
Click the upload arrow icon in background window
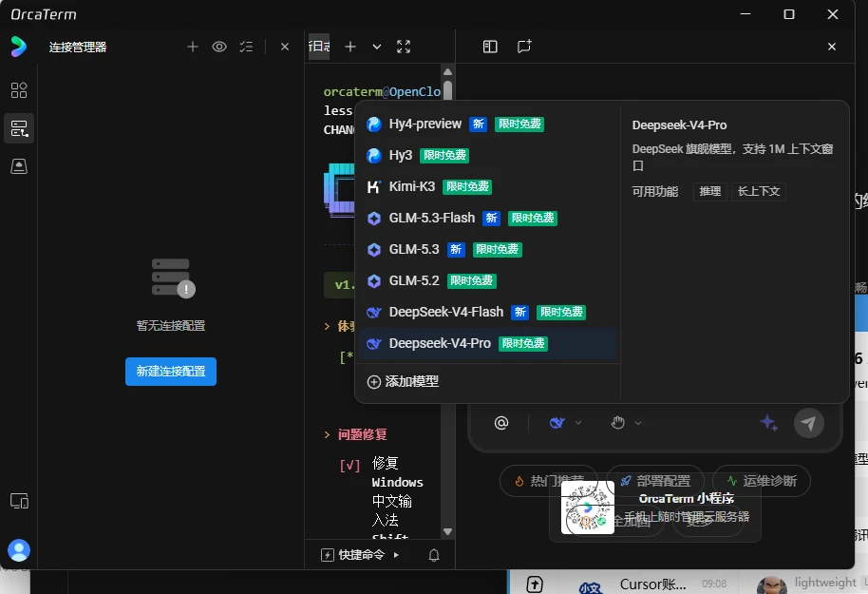pyautogui.click(x=535, y=584)
